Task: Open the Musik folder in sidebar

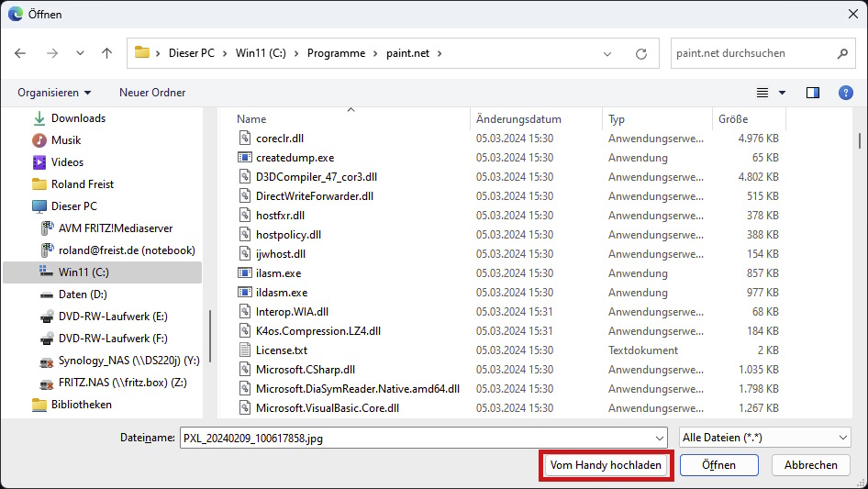Action: pyautogui.click(x=66, y=140)
